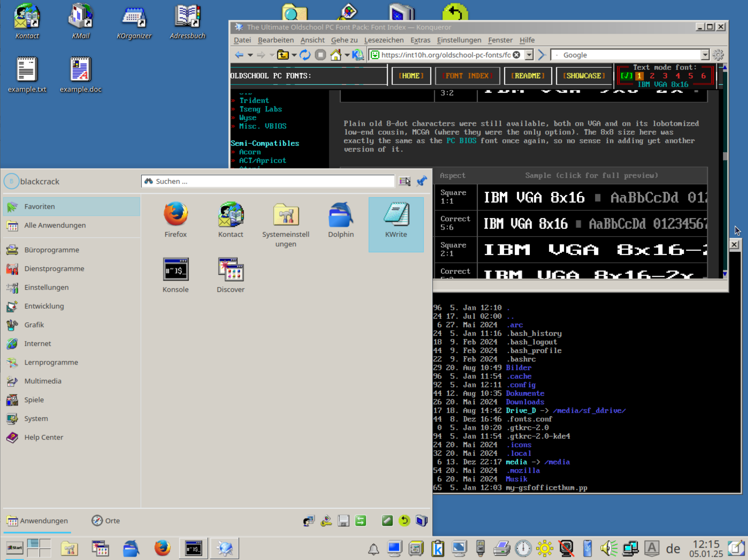Click the [SHOWCASE] page button
The height and width of the screenshot is (560, 748).
coord(583,76)
